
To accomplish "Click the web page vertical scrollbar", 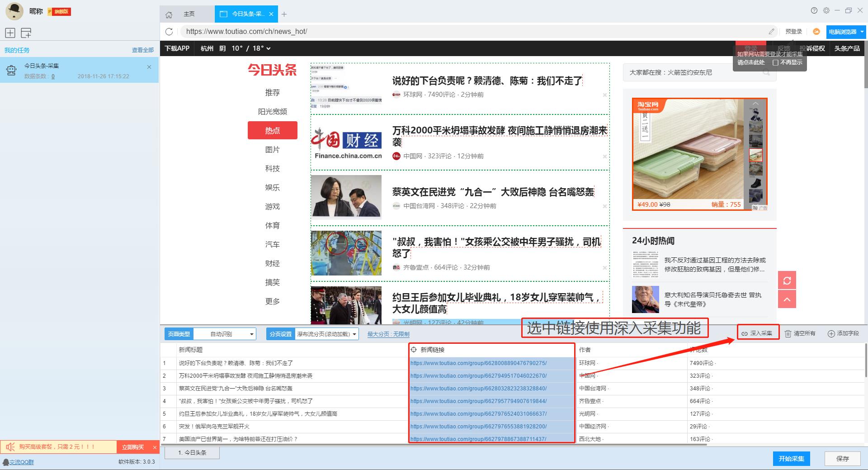I will coord(866,66).
